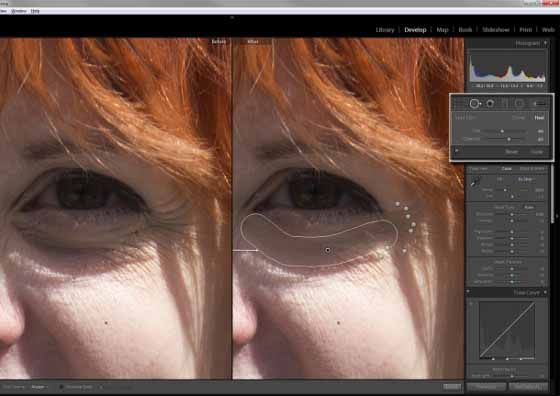The height and width of the screenshot is (396, 560).
Task: Click the Tone Curve graph
Action: pyautogui.click(x=507, y=330)
